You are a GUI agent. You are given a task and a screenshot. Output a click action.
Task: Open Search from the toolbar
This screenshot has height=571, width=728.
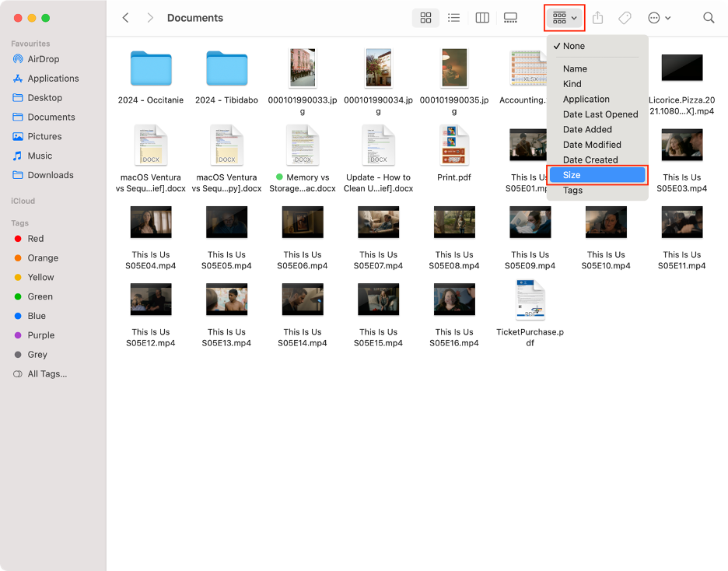tap(708, 17)
